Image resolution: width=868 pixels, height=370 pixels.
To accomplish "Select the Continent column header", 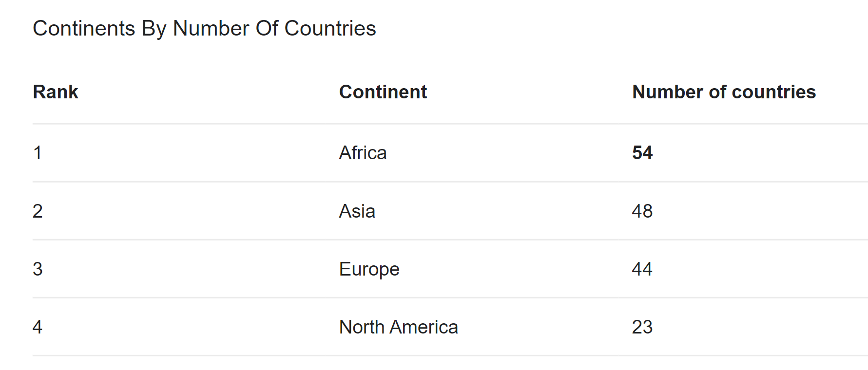I will [383, 92].
